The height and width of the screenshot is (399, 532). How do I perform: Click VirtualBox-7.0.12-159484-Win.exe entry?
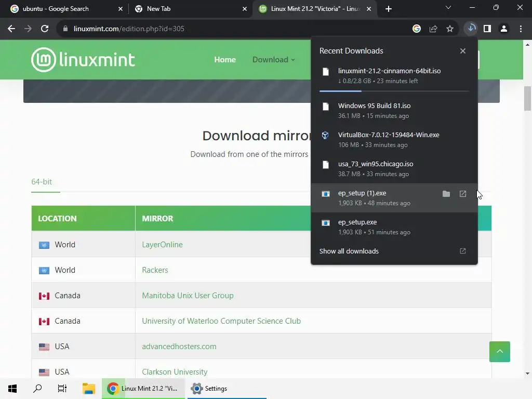(394, 140)
